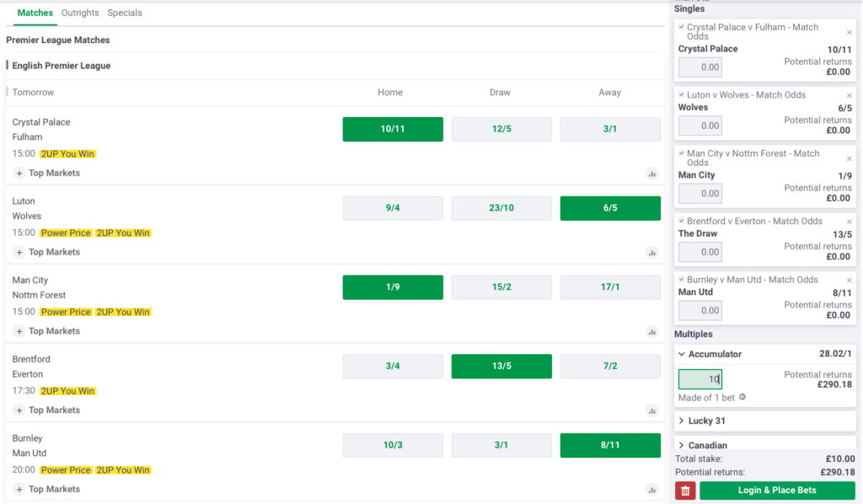Viewport: 863px width, 504px height.
Task: Open the Specials tab
Action: pos(125,13)
